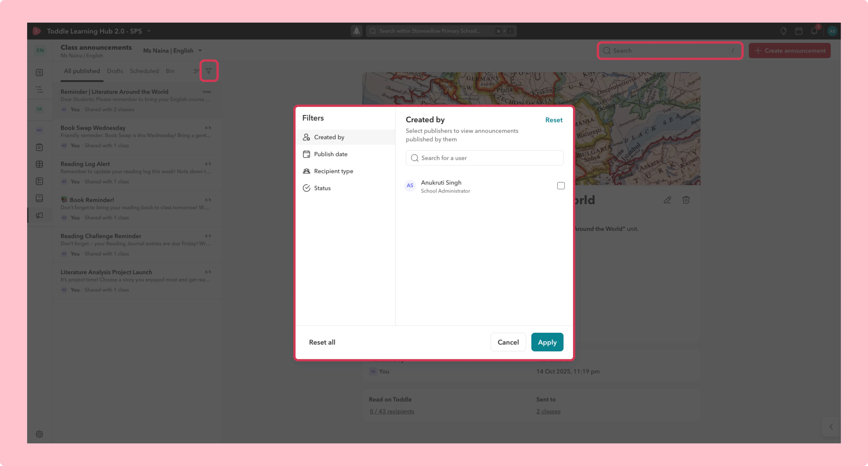Open the AS profile avatar in top bar
Viewport: 868px width, 466px height.
click(x=832, y=31)
